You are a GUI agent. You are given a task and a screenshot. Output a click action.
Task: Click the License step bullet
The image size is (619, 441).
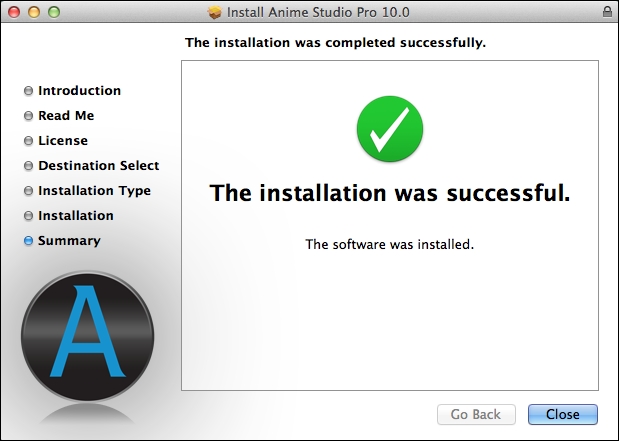28,141
